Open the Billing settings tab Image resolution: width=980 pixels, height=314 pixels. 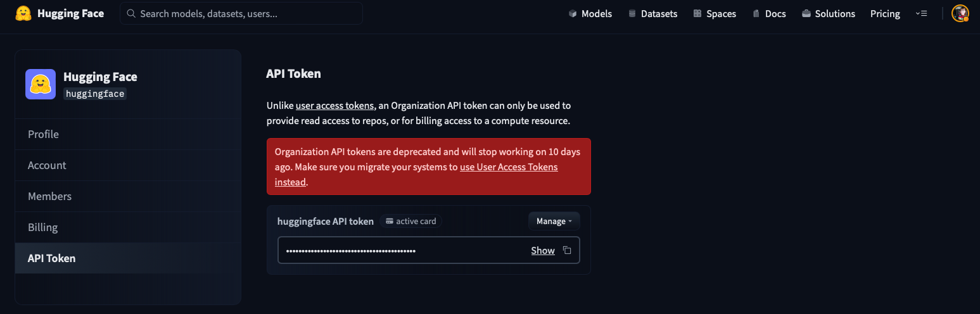pos(42,227)
